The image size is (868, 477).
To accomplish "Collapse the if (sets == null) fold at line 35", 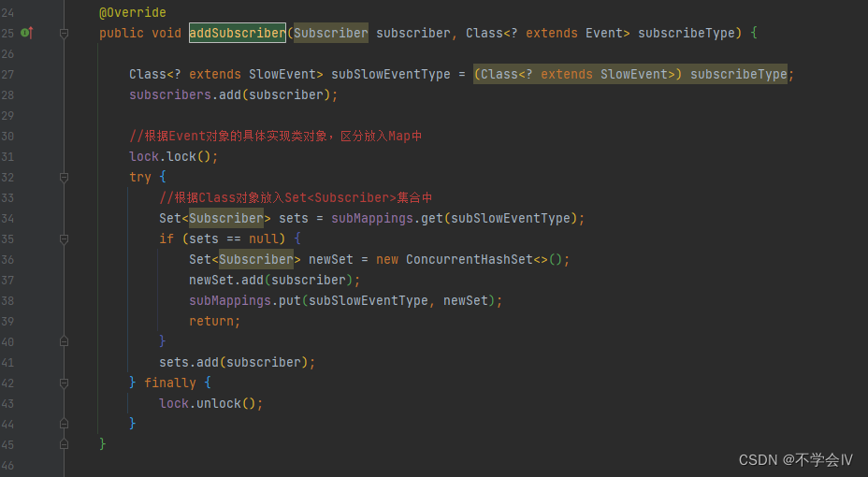I will [64, 239].
